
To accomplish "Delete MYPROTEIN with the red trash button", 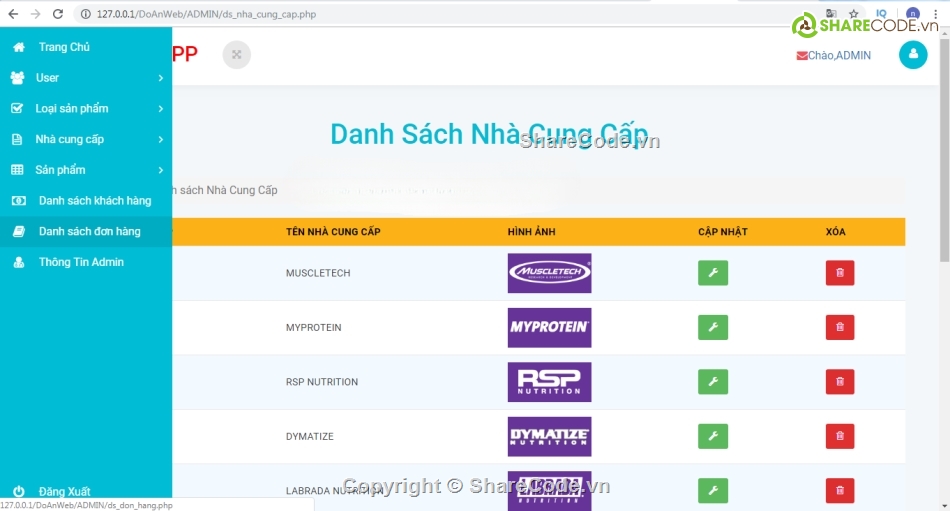I will pyautogui.click(x=840, y=327).
